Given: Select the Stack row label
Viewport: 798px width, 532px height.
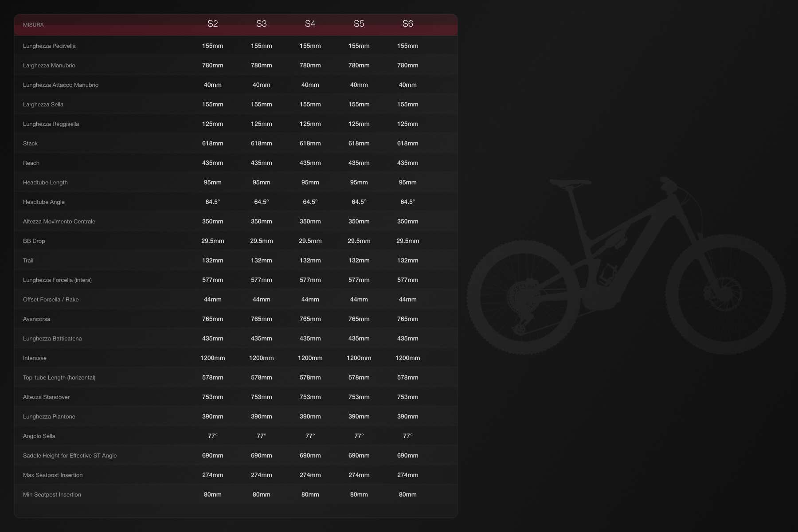Looking at the screenshot, I should coord(30,144).
